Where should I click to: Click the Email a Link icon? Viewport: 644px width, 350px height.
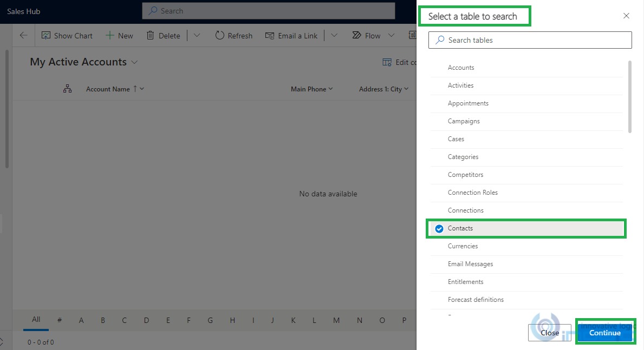pos(270,36)
